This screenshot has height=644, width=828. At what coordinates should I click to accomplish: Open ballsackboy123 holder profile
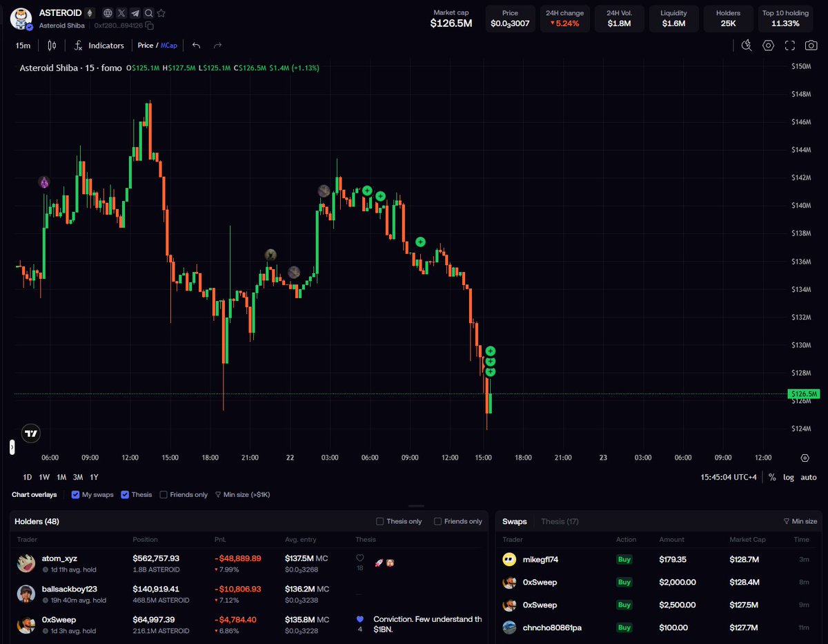point(70,589)
